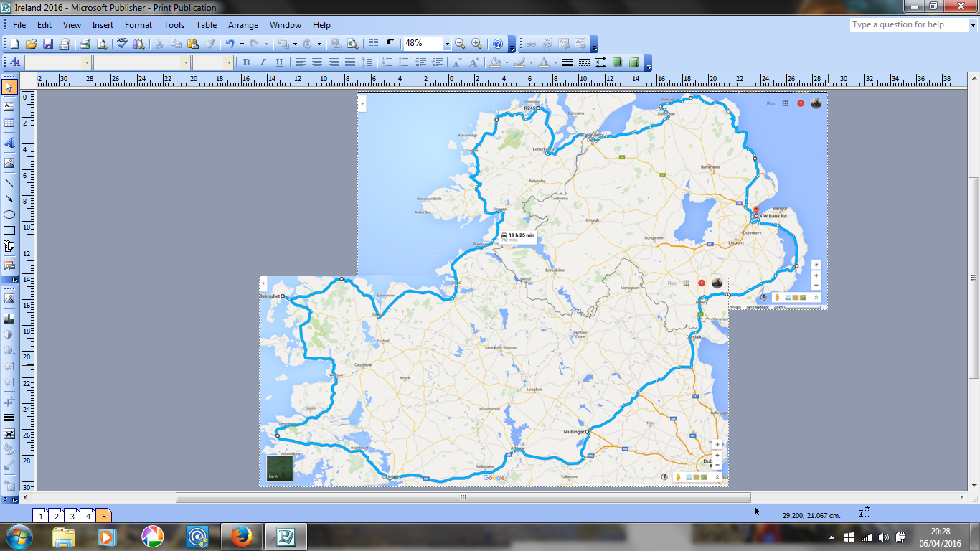Select the Text Box tool
Viewport: 980px width, 551px height.
[x=9, y=106]
